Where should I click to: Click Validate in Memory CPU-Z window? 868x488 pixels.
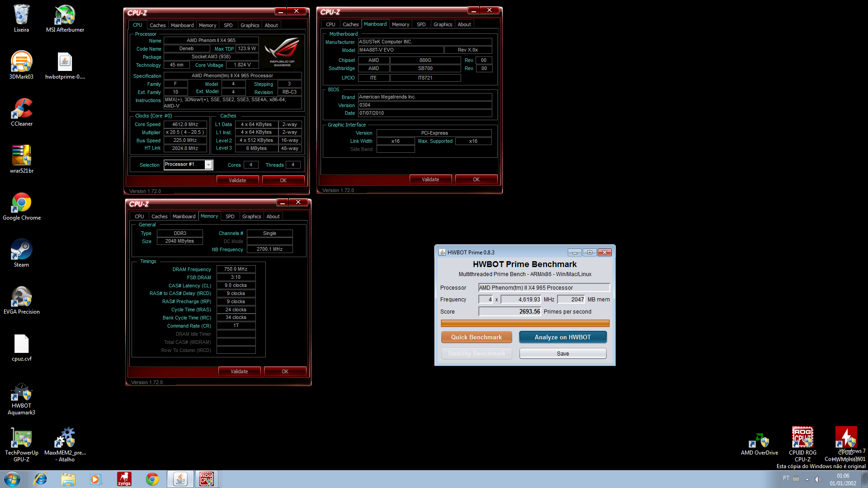239,371
